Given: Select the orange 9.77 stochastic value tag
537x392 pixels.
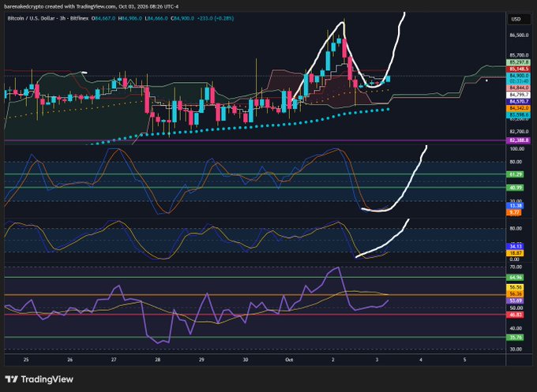Looking at the screenshot, I should point(514,212).
